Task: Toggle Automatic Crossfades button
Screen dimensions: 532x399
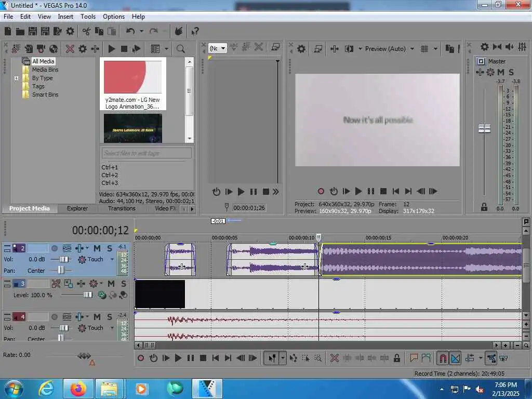Action: tap(455, 358)
